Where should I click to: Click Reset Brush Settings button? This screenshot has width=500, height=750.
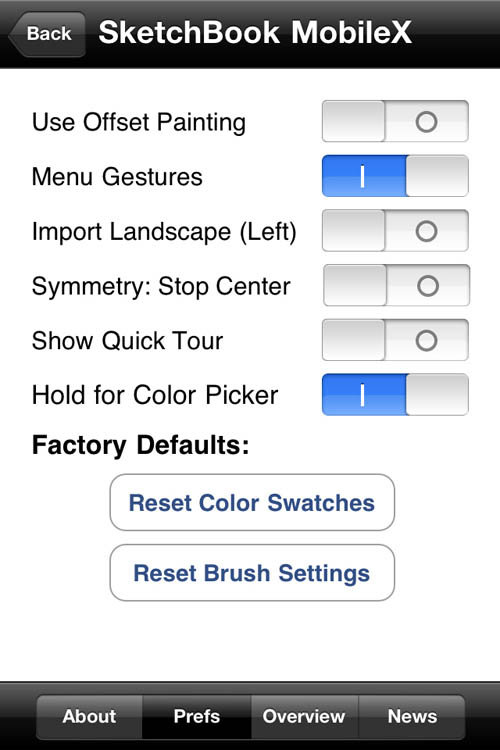click(252, 573)
